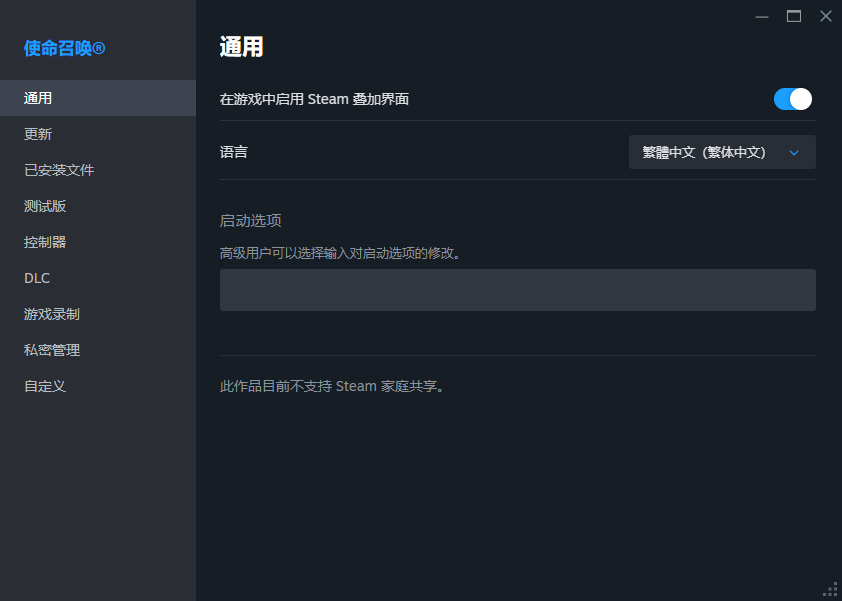The width and height of the screenshot is (842, 601).
Task: Open the 游戏录制 section
Action: (x=52, y=314)
